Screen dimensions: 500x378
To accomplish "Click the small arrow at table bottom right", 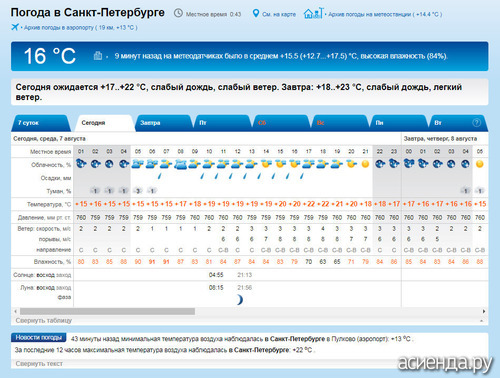I will 482,321.
